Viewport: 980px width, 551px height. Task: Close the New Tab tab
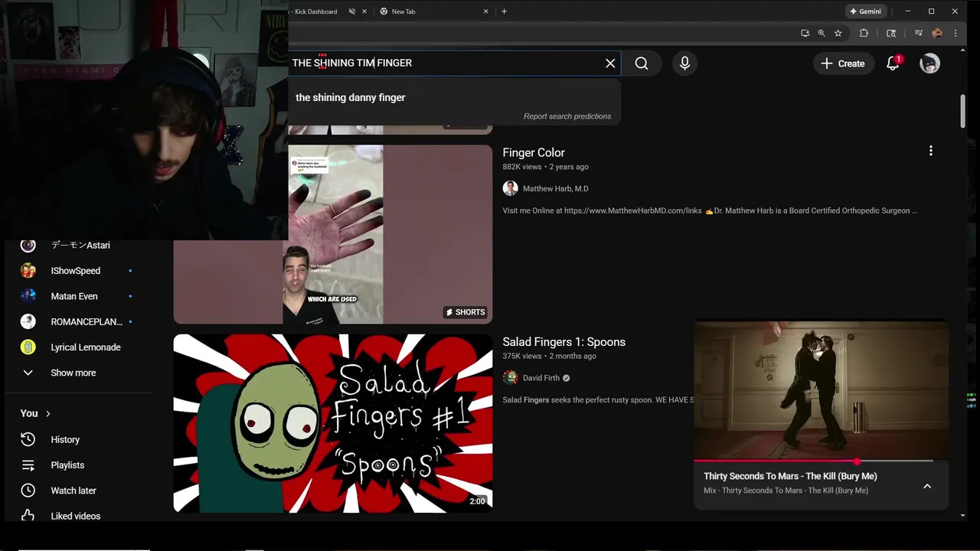click(x=485, y=11)
